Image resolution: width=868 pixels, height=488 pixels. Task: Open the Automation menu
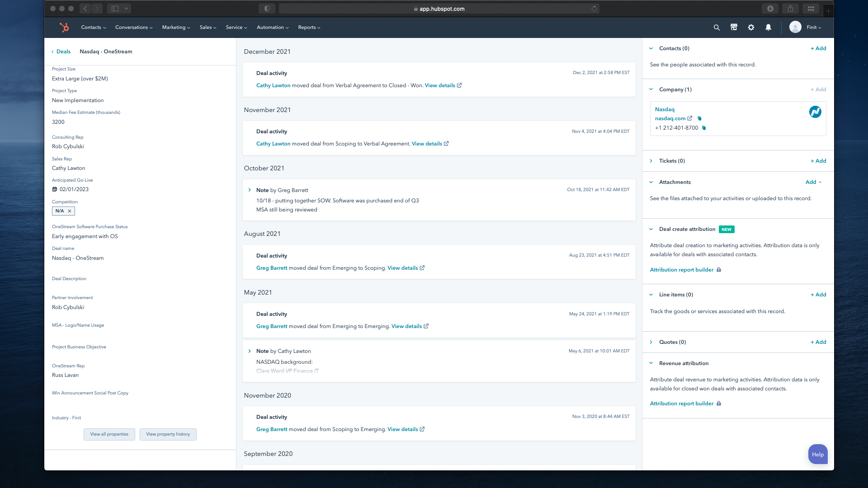[x=273, y=28]
